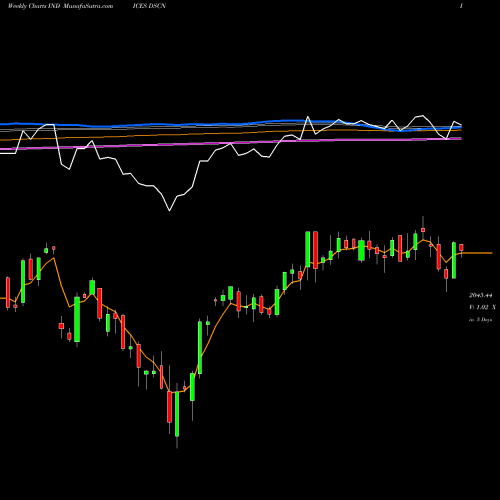Click the lowest trough of the white indicator line

coord(169,210)
